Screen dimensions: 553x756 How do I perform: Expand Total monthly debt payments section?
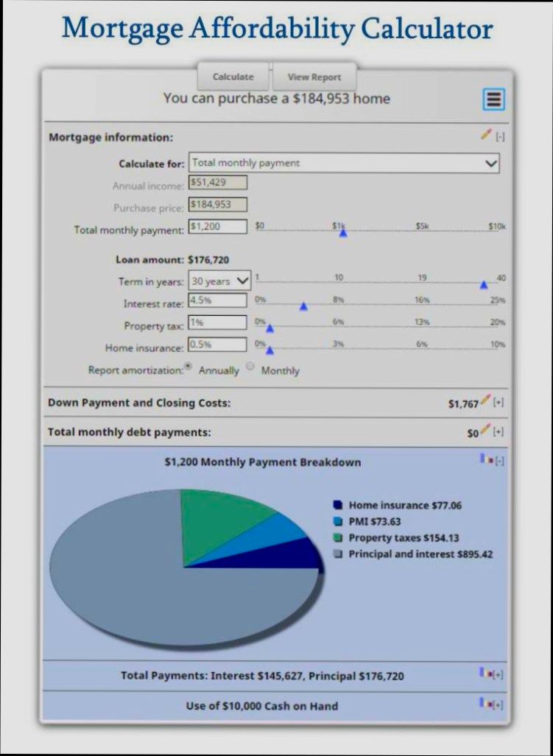(x=499, y=431)
